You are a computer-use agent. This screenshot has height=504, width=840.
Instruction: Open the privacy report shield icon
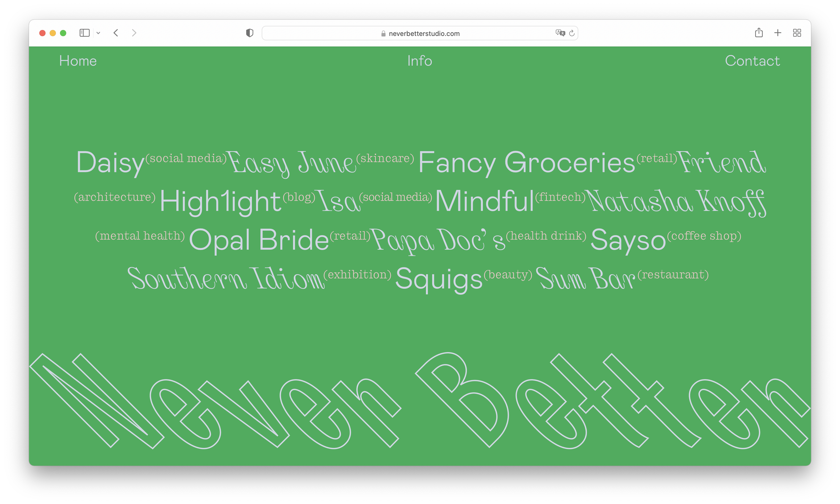(249, 33)
